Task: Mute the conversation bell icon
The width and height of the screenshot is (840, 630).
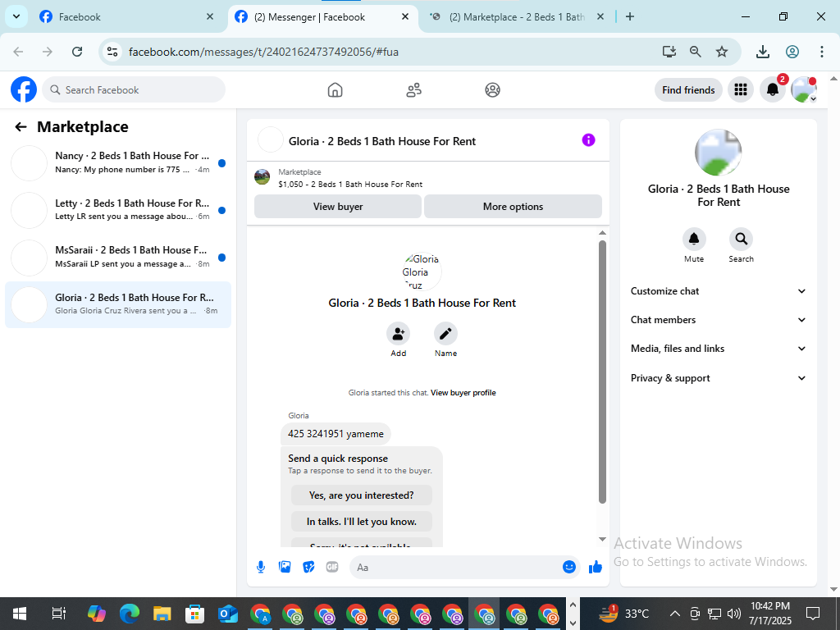Action: pos(694,239)
